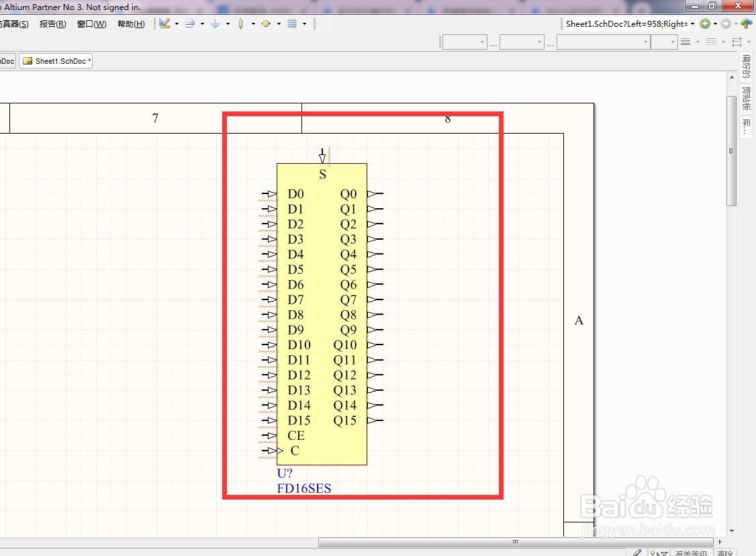Open the first empty formatting combo box
The height and width of the screenshot is (556, 756).
pos(465,42)
